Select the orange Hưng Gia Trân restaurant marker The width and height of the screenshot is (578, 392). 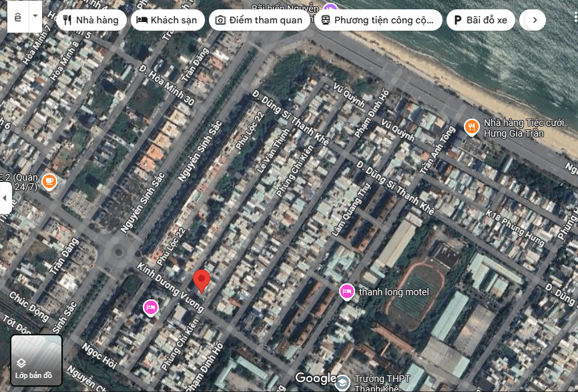tap(471, 127)
